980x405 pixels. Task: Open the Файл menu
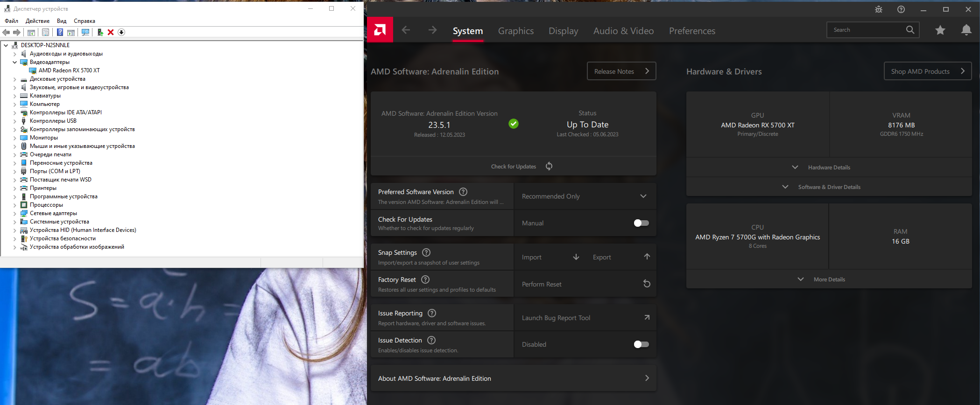point(11,21)
